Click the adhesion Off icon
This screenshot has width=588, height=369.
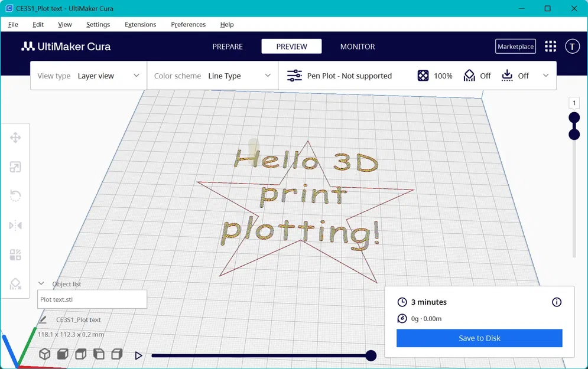[507, 76]
